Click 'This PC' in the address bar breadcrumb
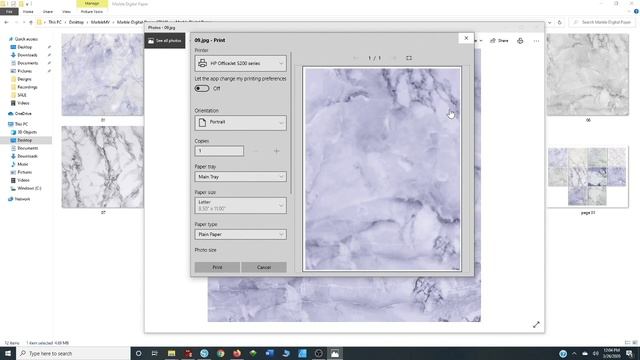 [x=55, y=22]
